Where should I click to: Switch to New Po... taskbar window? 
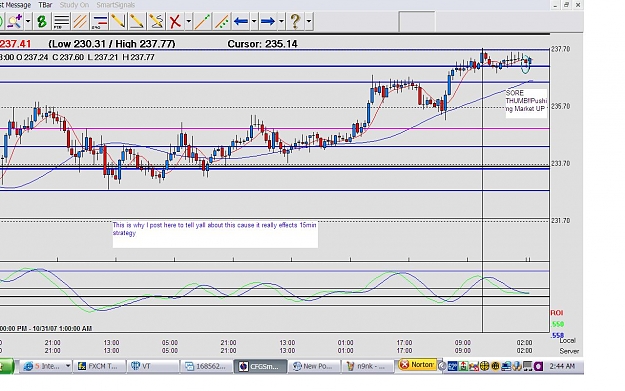314,366
